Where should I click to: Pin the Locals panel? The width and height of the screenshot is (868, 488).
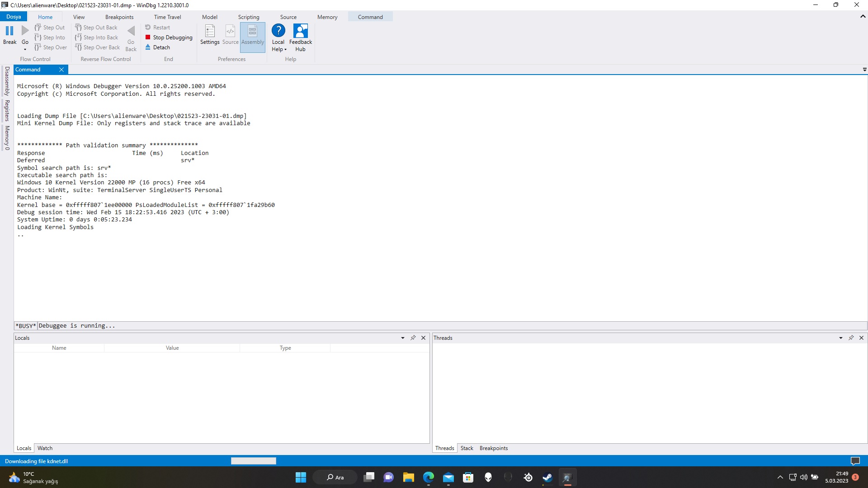[413, 338]
